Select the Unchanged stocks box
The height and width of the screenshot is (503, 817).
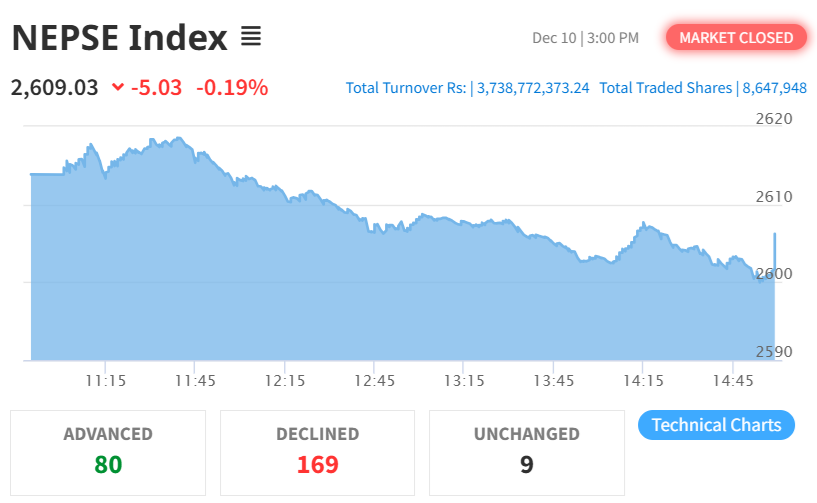click(526, 452)
